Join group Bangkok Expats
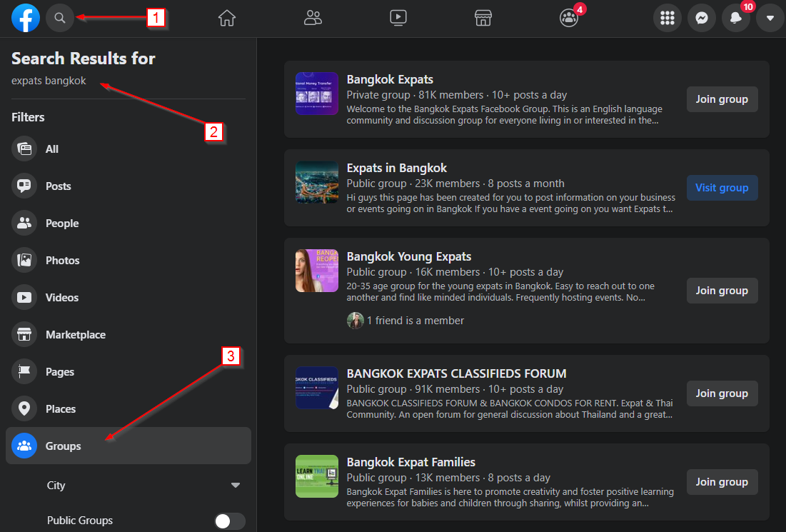This screenshot has width=786, height=532. pyautogui.click(x=722, y=99)
